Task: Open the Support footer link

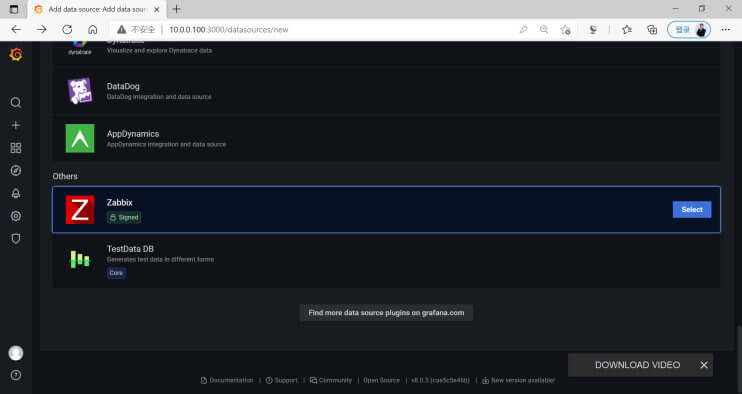Action: tap(282, 380)
